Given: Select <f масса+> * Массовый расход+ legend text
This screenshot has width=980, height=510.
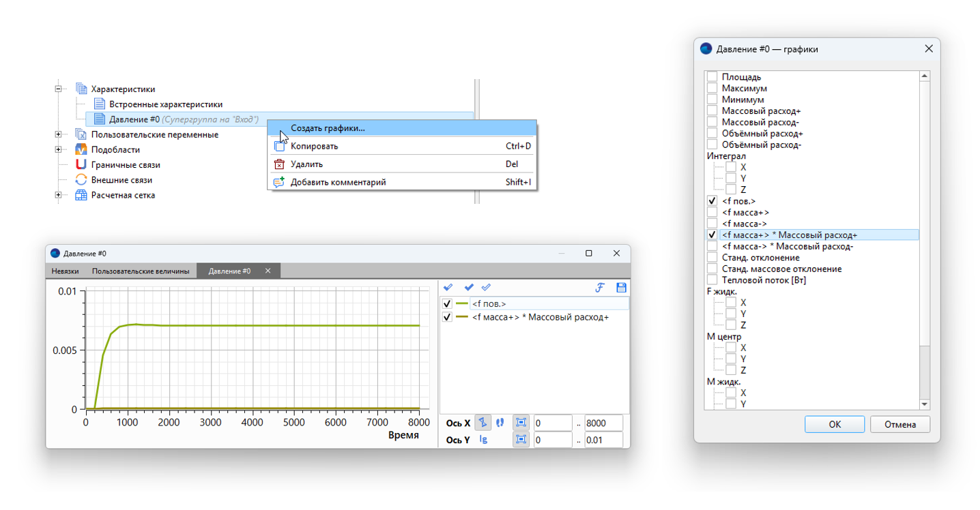Looking at the screenshot, I should 540,317.
